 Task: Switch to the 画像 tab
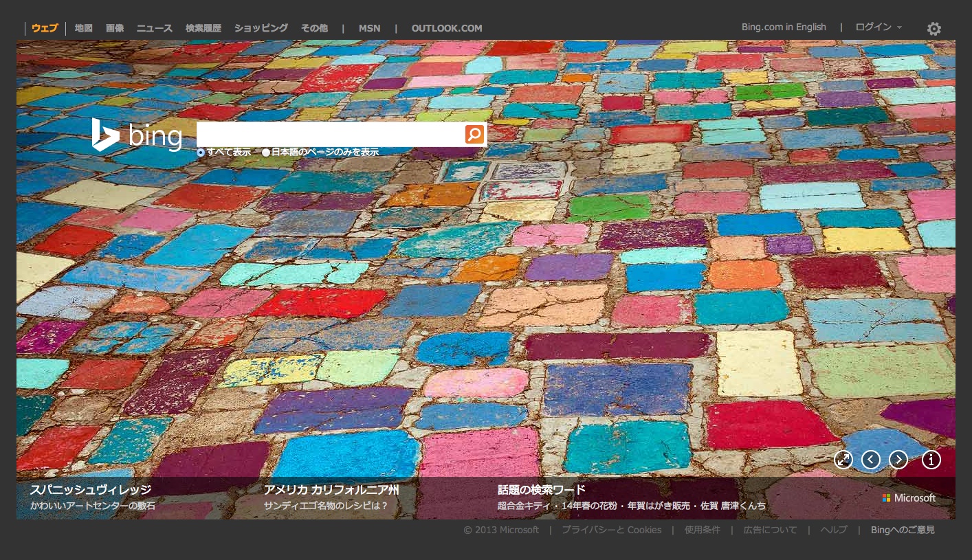coord(115,28)
